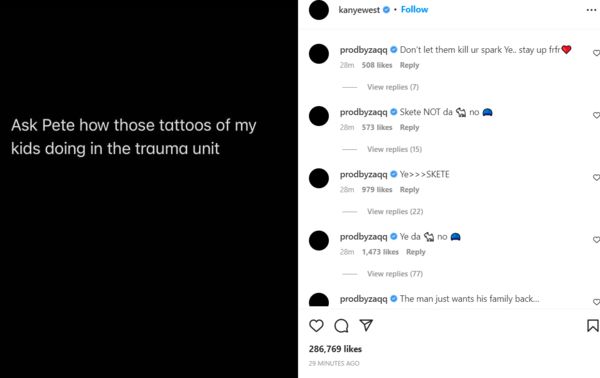Expand View replies (77)
Screen dimensions: 600x378
(x=395, y=274)
